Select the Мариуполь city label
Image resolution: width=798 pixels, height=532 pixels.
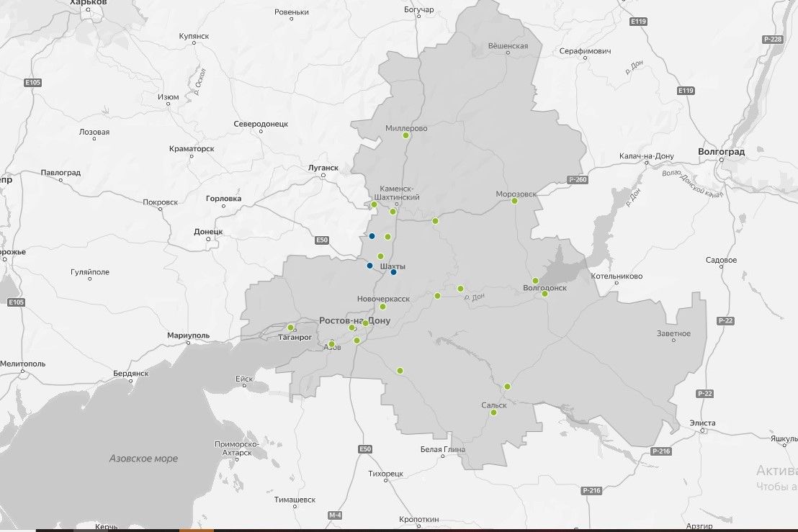point(187,336)
